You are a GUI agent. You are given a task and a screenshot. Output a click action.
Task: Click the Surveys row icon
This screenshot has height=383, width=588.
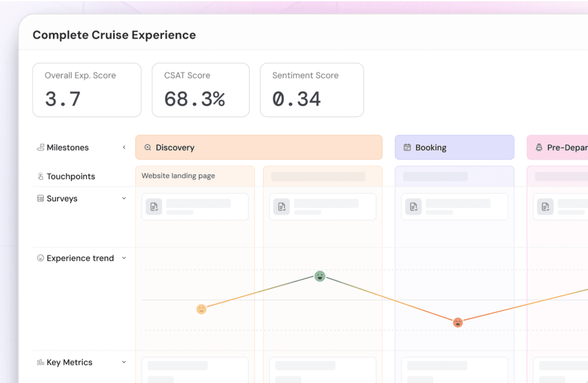[x=41, y=198]
